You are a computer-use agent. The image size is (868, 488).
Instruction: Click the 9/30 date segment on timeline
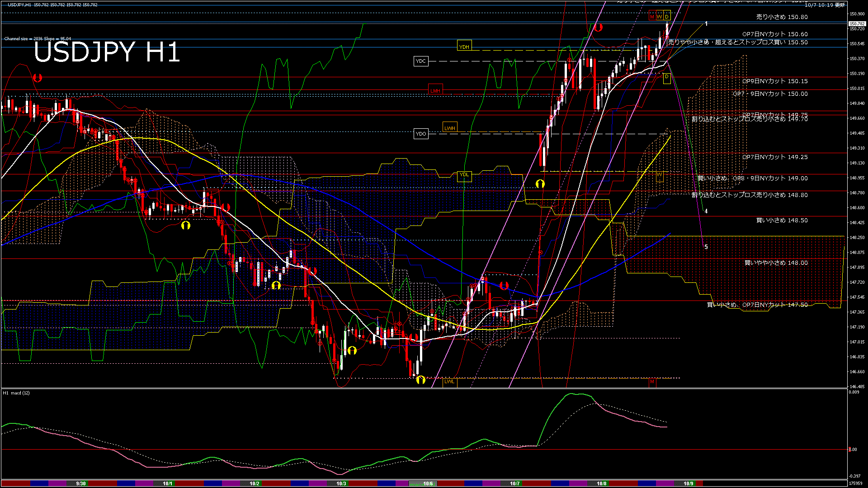coord(81,483)
